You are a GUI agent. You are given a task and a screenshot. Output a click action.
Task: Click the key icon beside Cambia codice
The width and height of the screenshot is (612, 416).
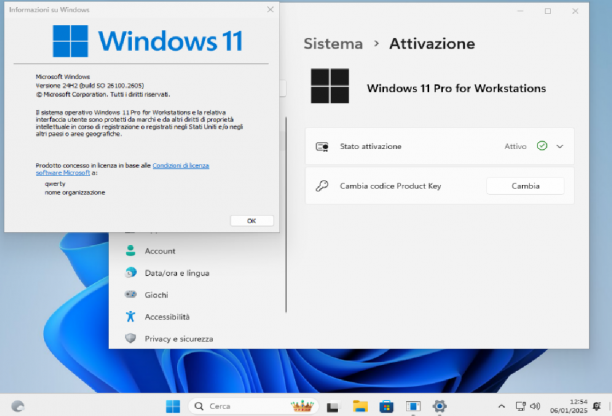[322, 186]
